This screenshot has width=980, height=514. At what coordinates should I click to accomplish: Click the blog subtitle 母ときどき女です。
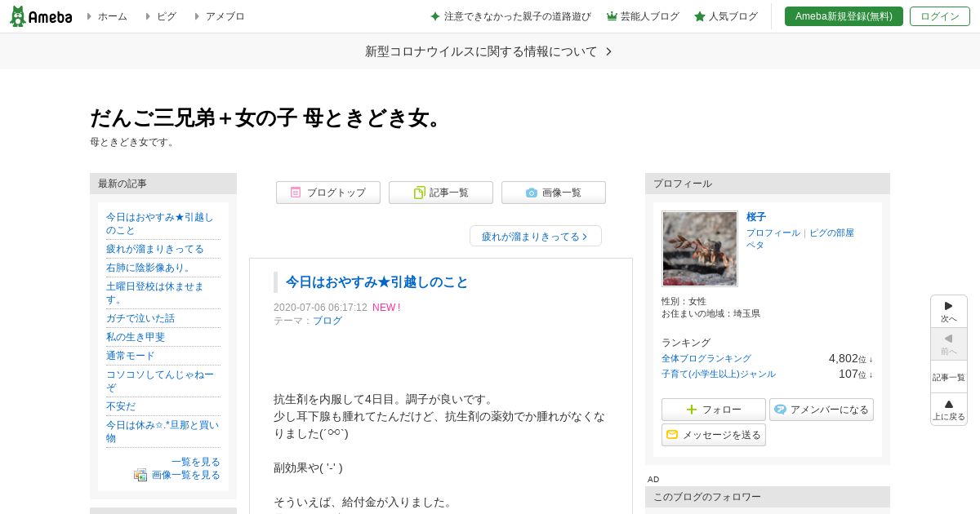point(133,142)
